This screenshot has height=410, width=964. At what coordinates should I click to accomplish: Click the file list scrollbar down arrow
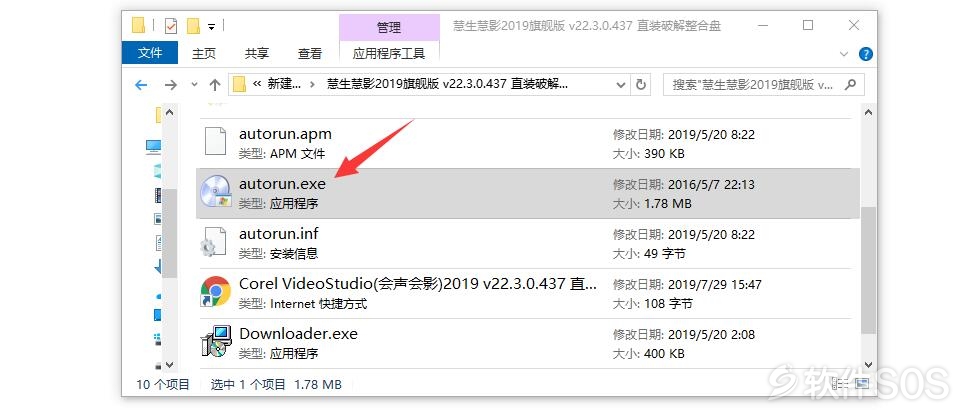click(868, 363)
